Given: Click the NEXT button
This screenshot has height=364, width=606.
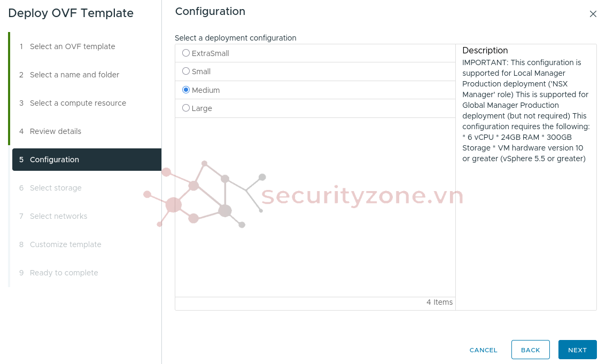Looking at the screenshot, I should pyautogui.click(x=577, y=350).
